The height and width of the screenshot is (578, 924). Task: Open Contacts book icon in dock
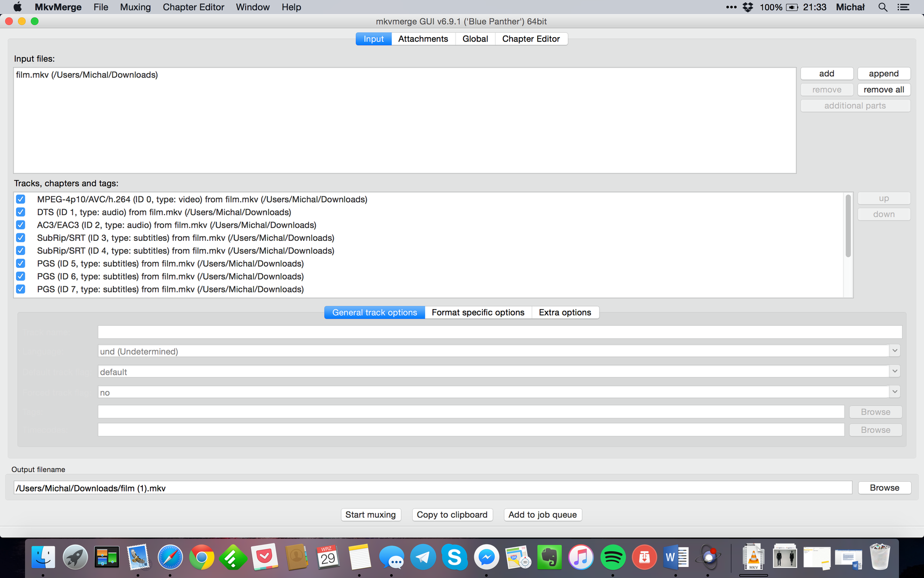(296, 558)
